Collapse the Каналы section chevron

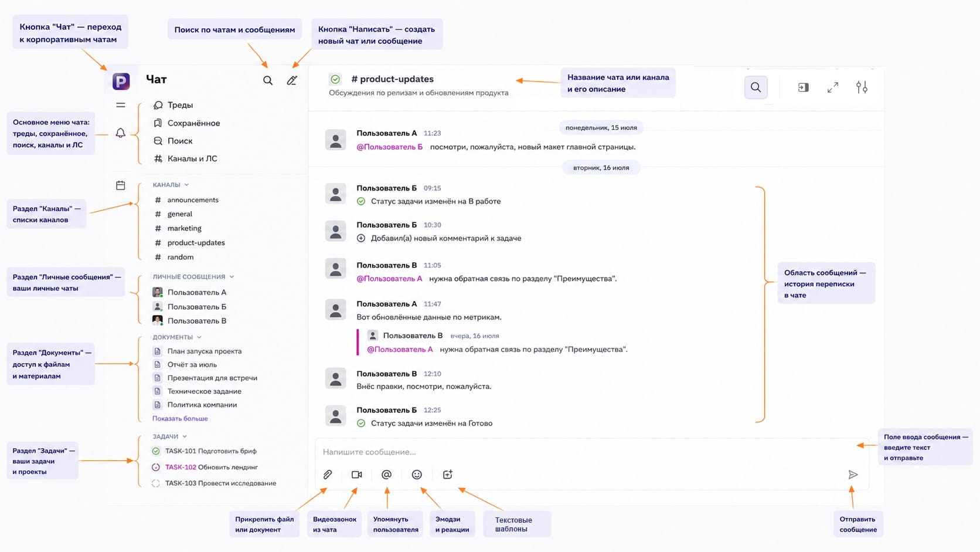[186, 185]
